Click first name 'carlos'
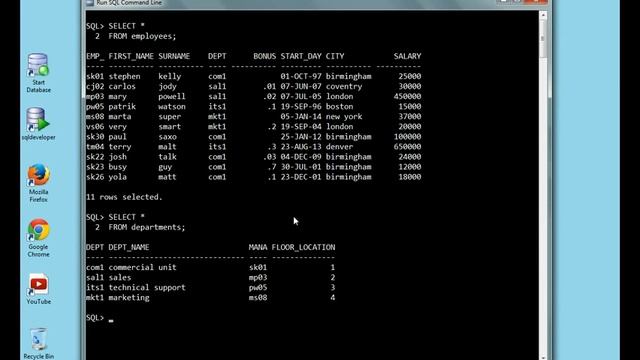The width and height of the screenshot is (640, 360). tap(122, 87)
